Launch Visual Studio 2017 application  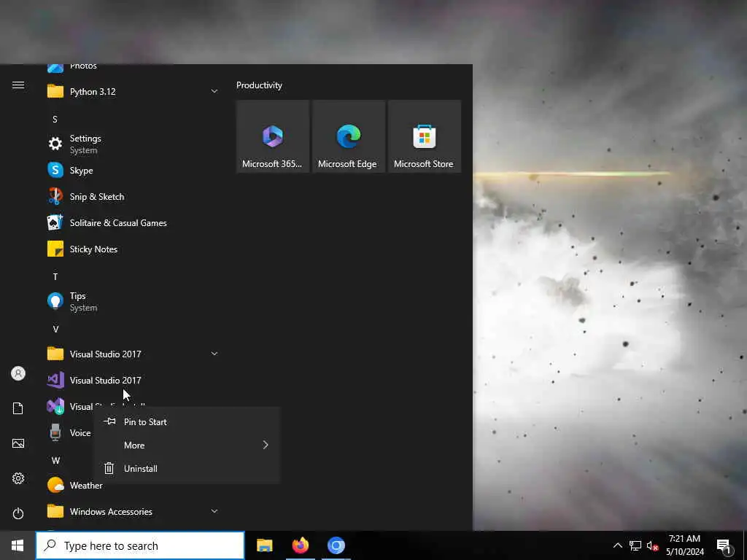point(133,380)
